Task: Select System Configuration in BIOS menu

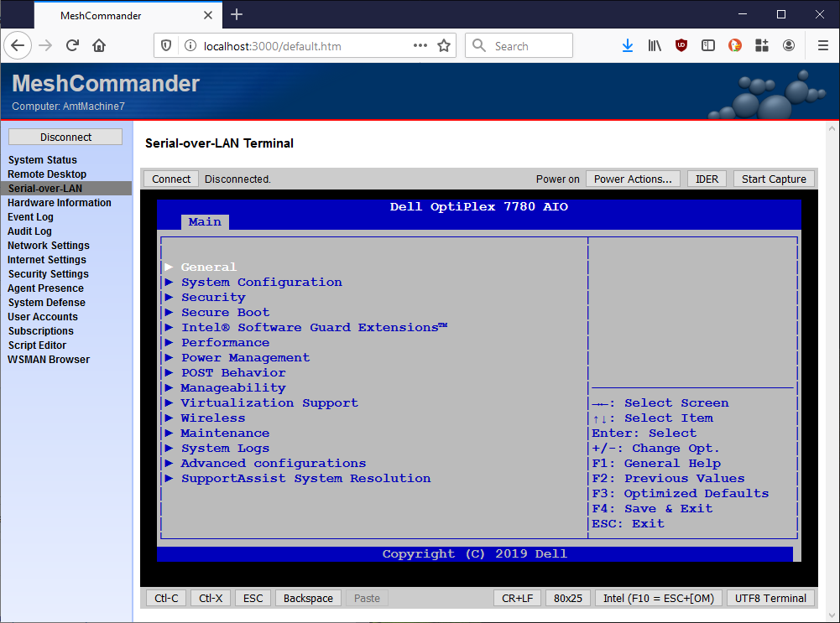Action: 262,282
